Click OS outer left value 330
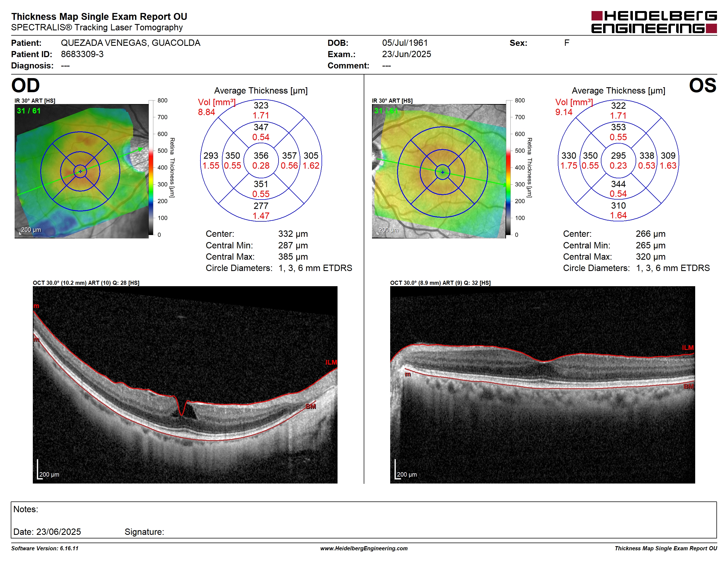The width and height of the screenshot is (728, 563). point(569,155)
